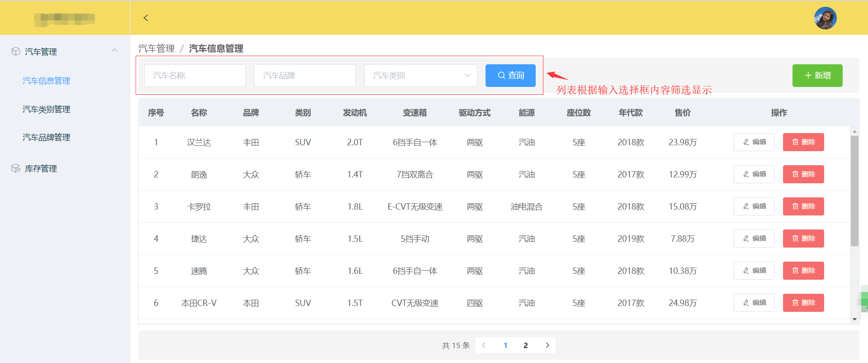The image size is (868, 363).
Task: Click the 共 15 条 total text
Action: click(x=456, y=345)
